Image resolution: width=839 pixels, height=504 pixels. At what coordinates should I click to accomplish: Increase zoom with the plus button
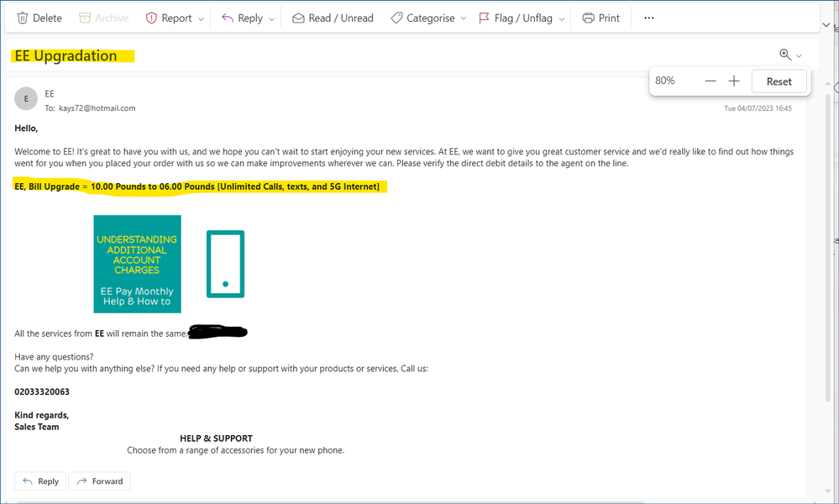734,81
